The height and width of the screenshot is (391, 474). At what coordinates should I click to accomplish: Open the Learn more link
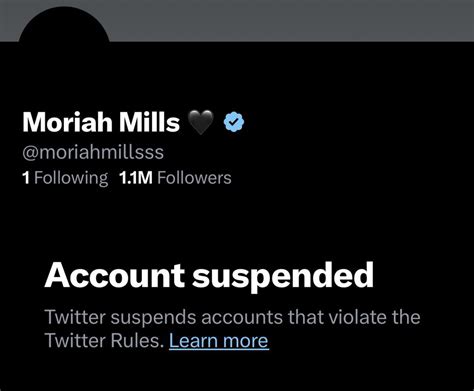click(219, 341)
